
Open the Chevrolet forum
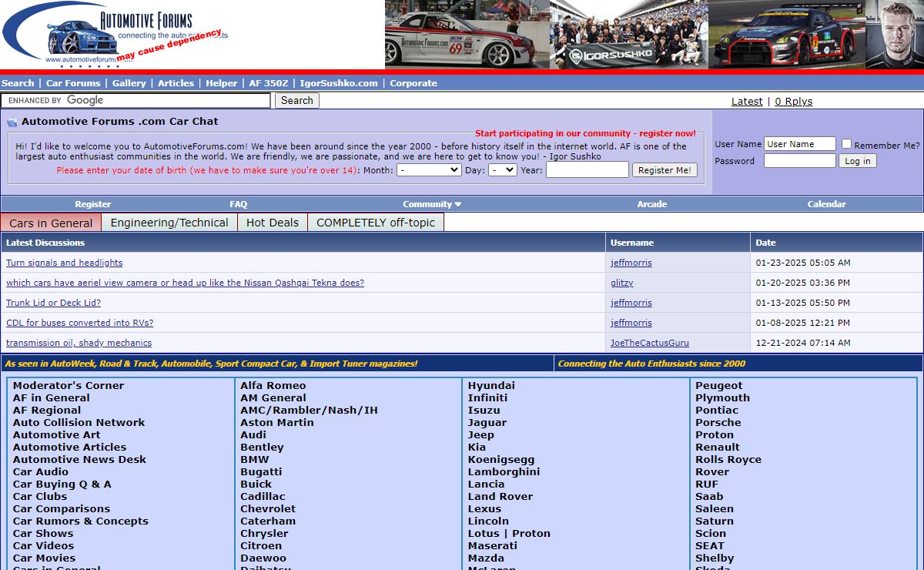pyautogui.click(x=268, y=508)
